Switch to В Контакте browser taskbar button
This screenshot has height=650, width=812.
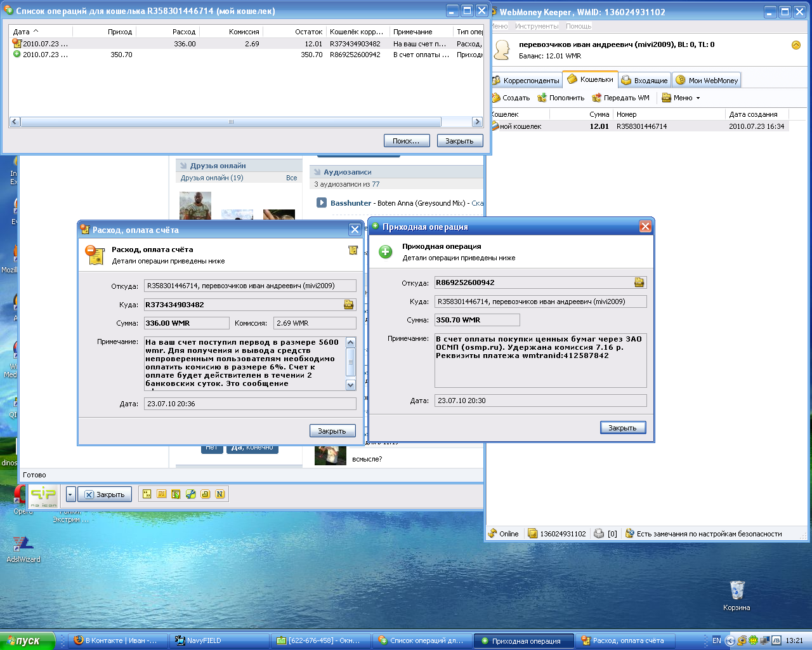point(119,640)
